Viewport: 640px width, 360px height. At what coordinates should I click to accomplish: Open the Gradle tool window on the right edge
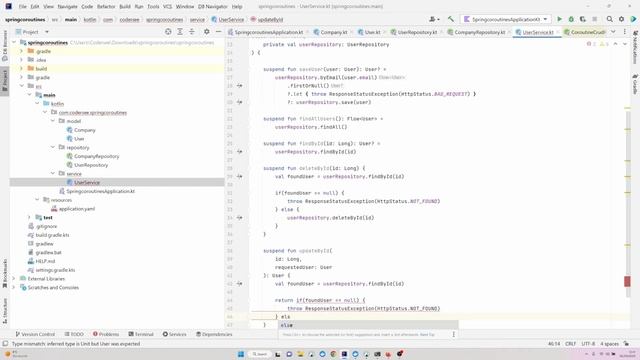(x=635, y=84)
